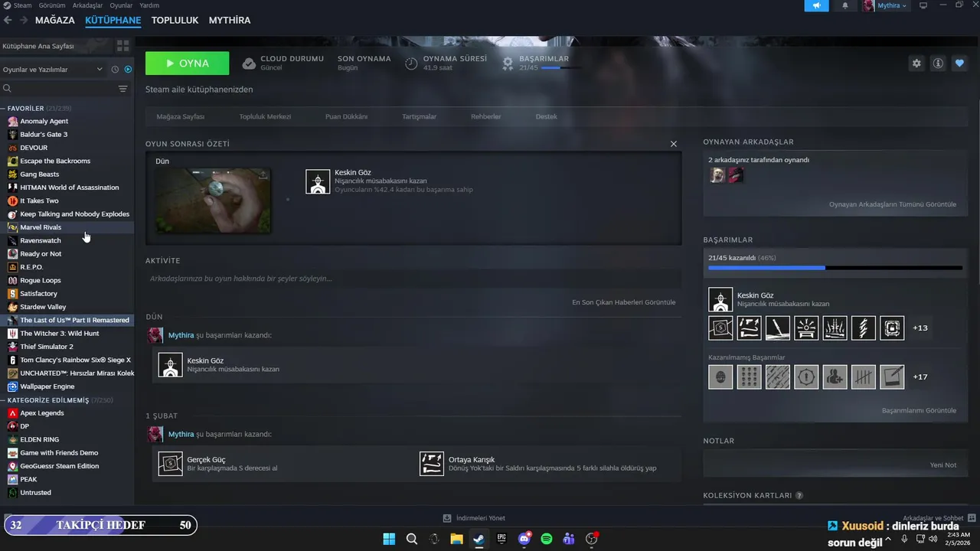Open first friend avatar who played
Viewport: 980px width, 551px height.
[717, 175]
